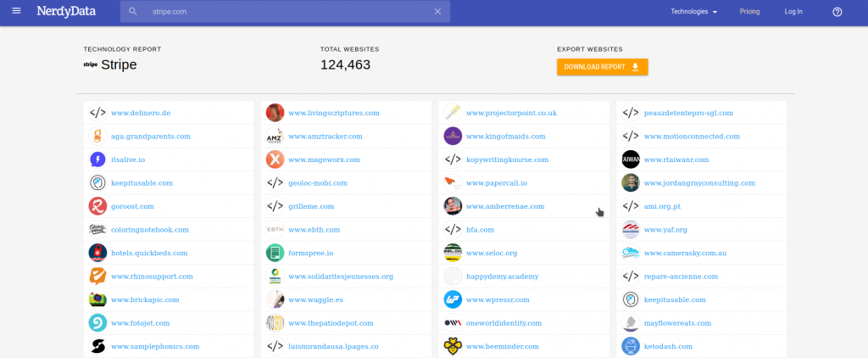Visit happydemy.academy link

(x=503, y=276)
